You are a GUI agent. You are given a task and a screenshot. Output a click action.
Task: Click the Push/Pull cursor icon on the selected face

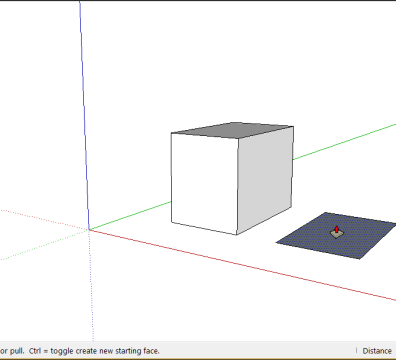(336, 232)
